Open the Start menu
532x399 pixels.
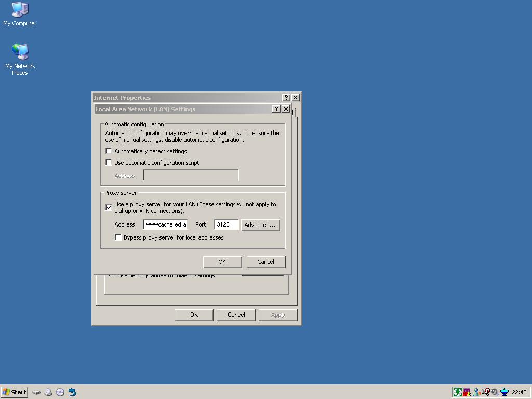pyautogui.click(x=14, y=392)
